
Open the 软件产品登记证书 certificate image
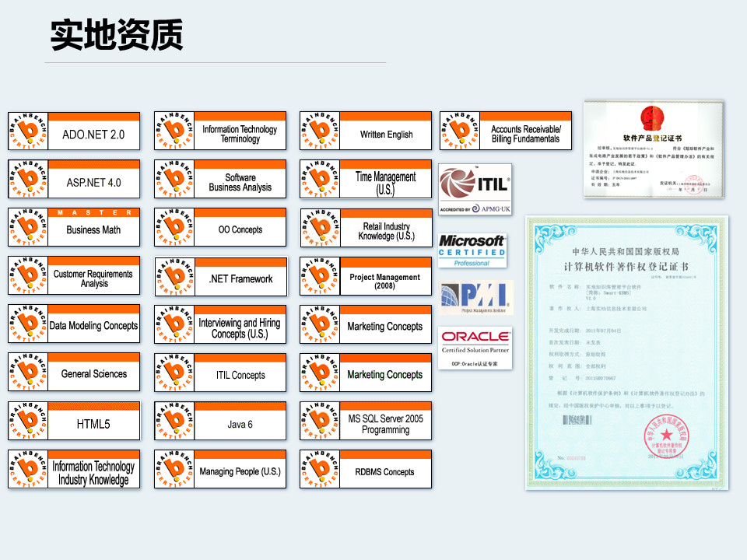(x=654, y=149)
